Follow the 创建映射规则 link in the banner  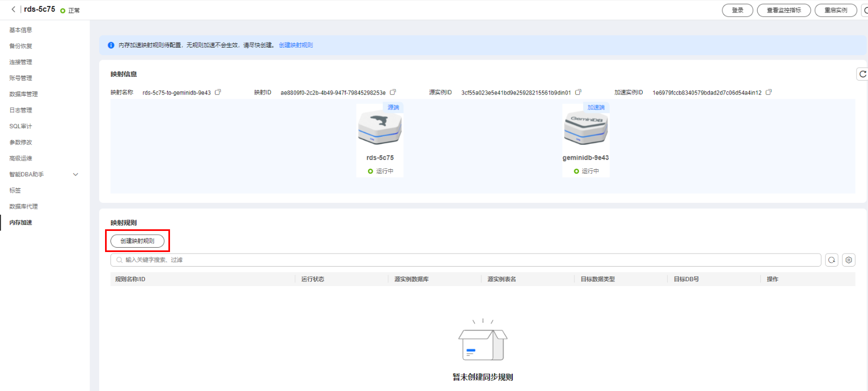point(296,45)
